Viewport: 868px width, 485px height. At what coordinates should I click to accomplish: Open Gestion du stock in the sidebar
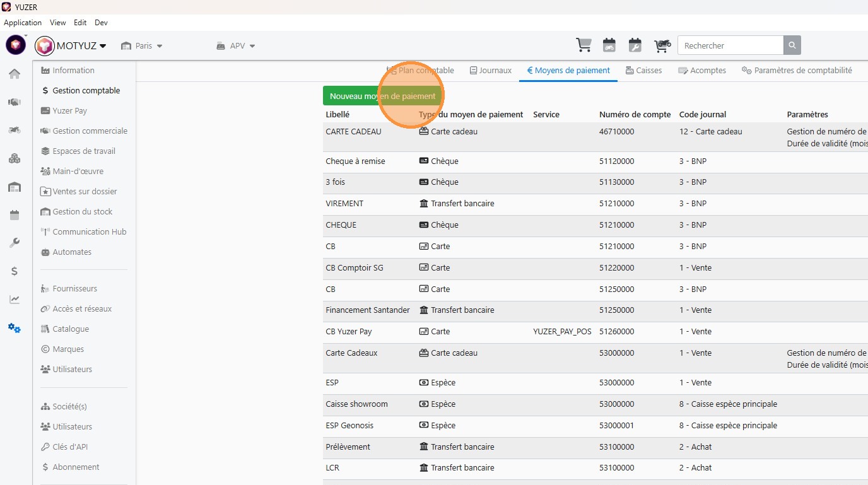tap(76, 212)
